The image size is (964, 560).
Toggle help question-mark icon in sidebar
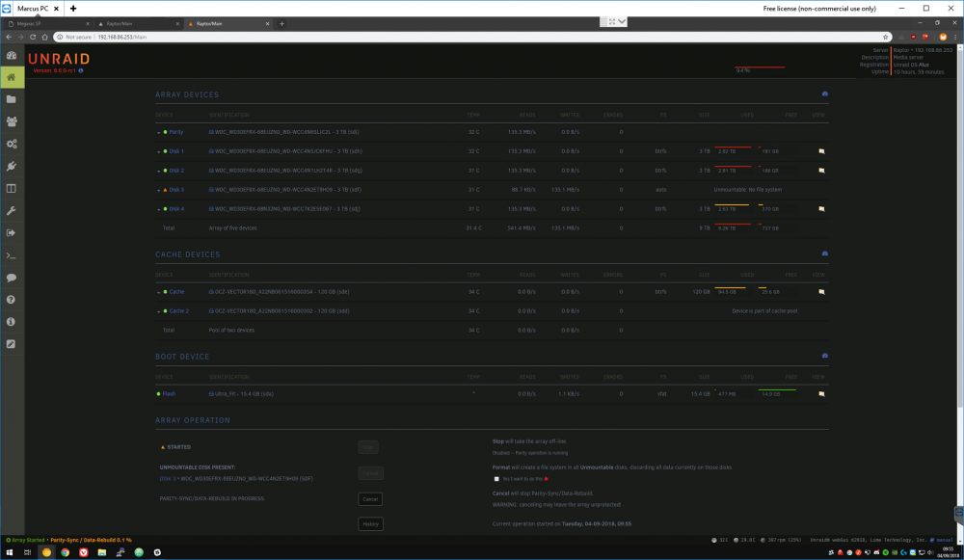[x=12, y=300]
